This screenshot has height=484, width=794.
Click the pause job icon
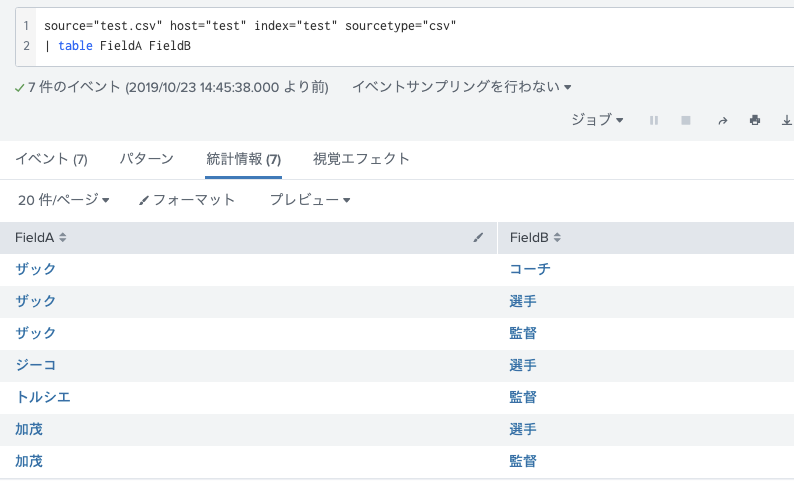click(654, 120)
